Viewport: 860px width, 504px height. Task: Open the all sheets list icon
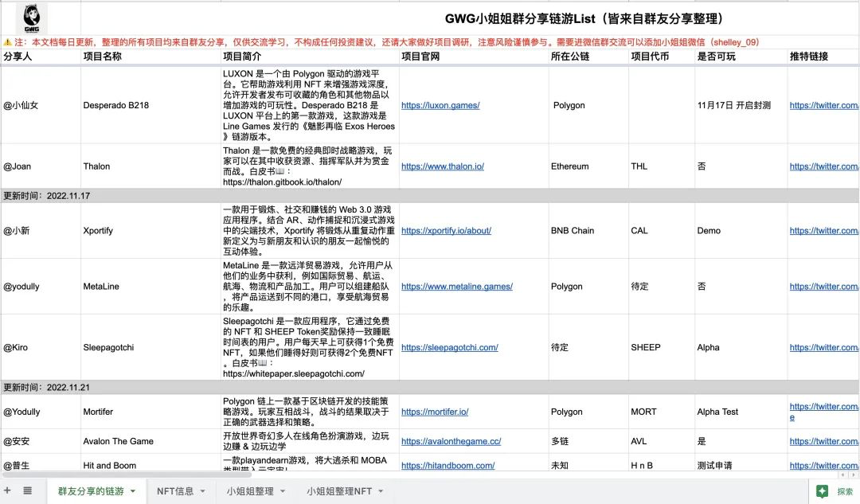27,490
